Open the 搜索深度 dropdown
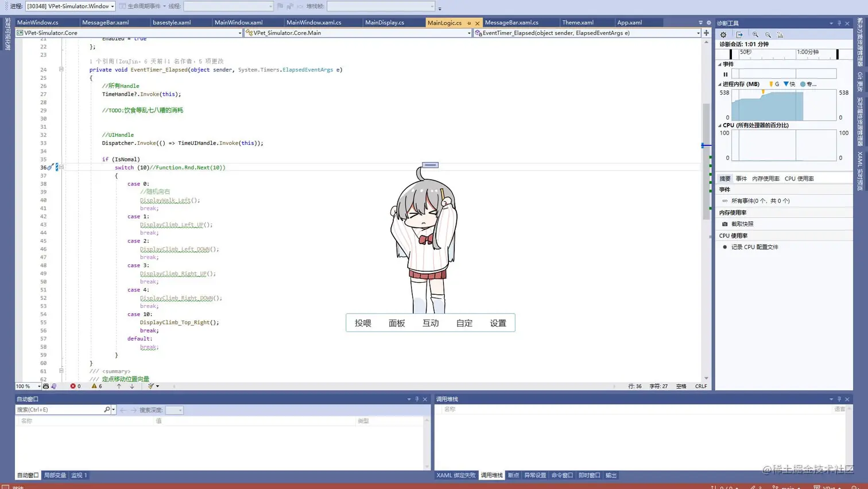 [174, 410]
